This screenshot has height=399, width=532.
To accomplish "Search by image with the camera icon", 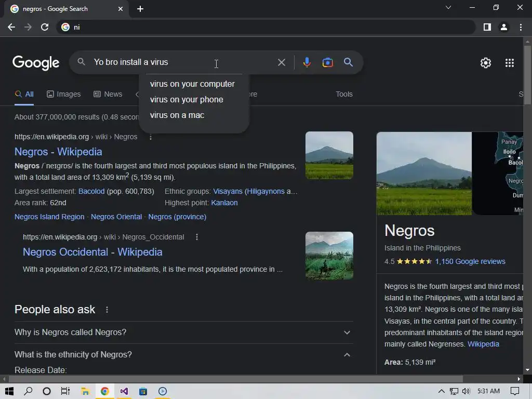I will (327, 62).
